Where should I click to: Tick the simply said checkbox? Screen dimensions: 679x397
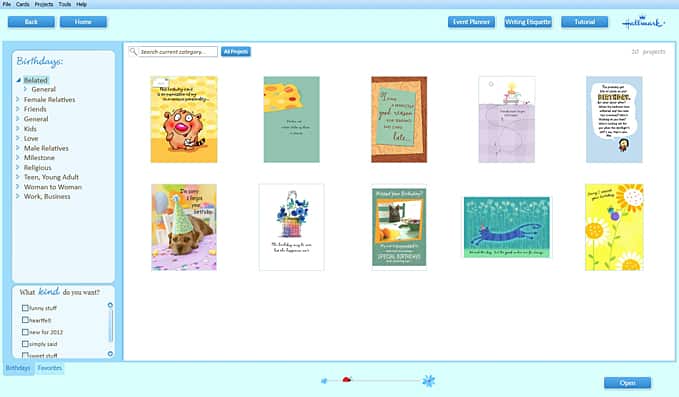pos(25,344)
